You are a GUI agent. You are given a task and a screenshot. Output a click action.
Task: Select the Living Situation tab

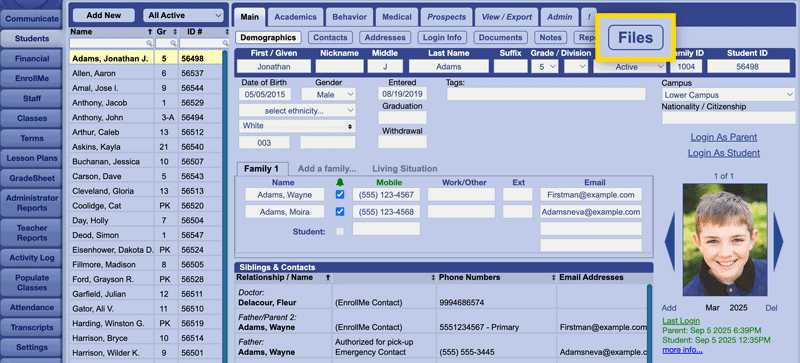[x=405, y=169]
